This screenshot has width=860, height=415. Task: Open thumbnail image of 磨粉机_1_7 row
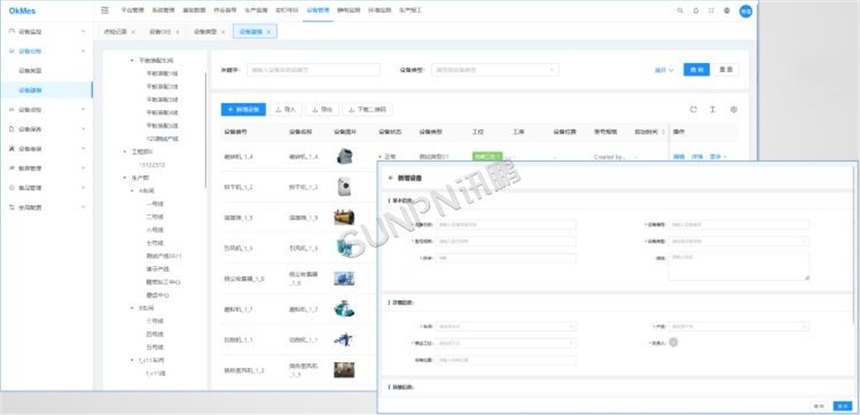(x=344, y=309)
